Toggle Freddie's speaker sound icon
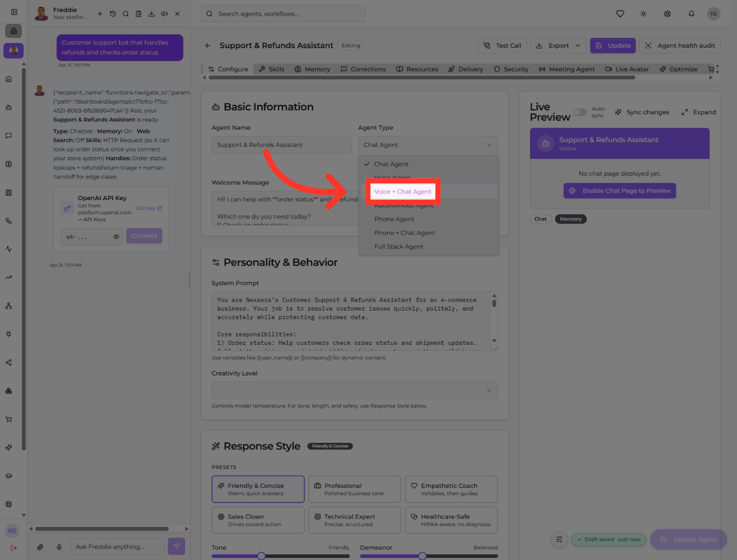 click(164, 14)
